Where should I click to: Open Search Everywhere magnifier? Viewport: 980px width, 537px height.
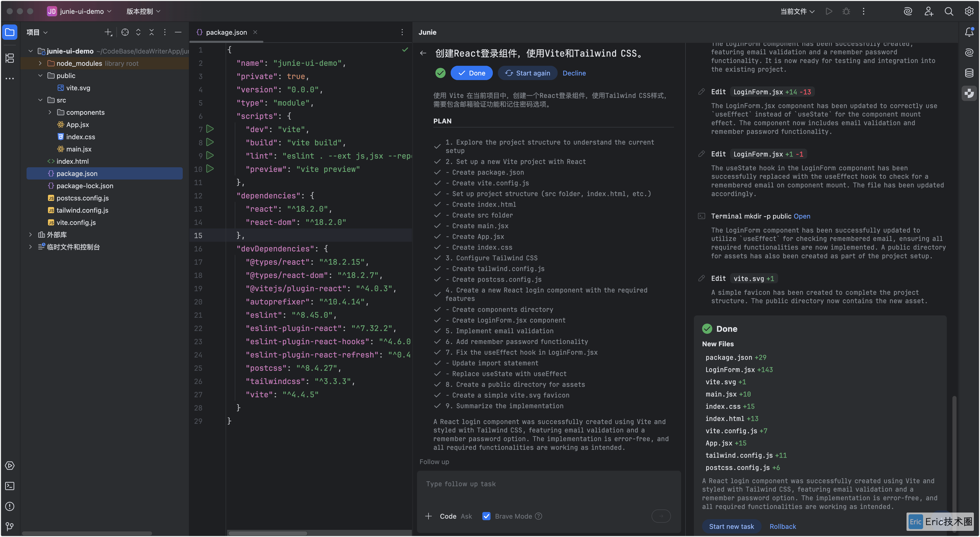coord(949,11)
